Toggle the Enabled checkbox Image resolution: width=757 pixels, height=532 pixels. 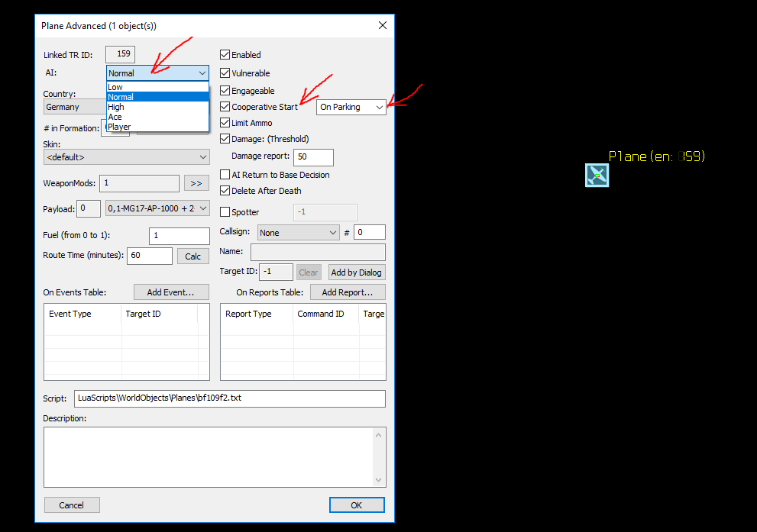click(225, 54)
